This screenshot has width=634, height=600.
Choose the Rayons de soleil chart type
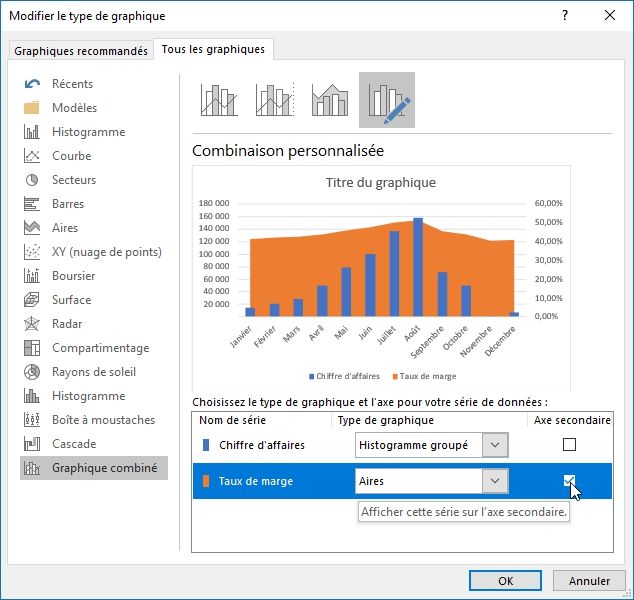(93, 372)
